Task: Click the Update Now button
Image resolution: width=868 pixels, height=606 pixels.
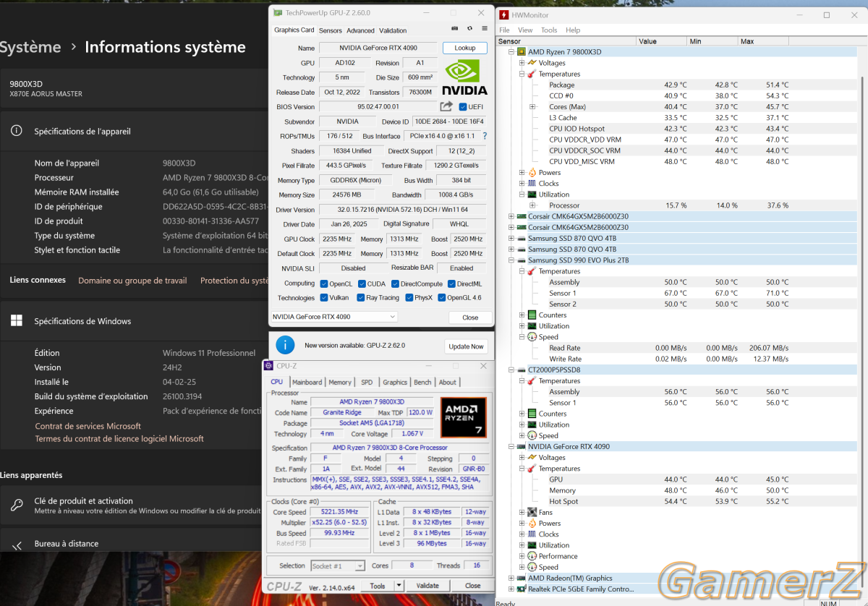Action: tap(467, 346)
